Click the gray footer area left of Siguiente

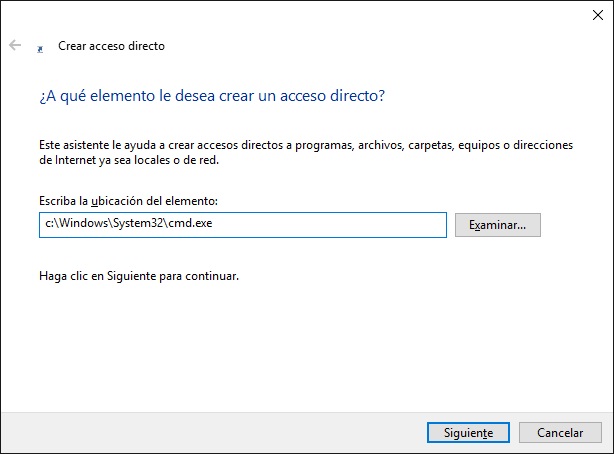[200, 433]
